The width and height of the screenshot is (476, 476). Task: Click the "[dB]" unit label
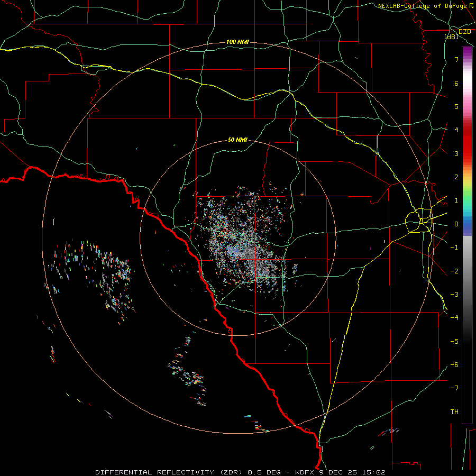click(452, 36)
